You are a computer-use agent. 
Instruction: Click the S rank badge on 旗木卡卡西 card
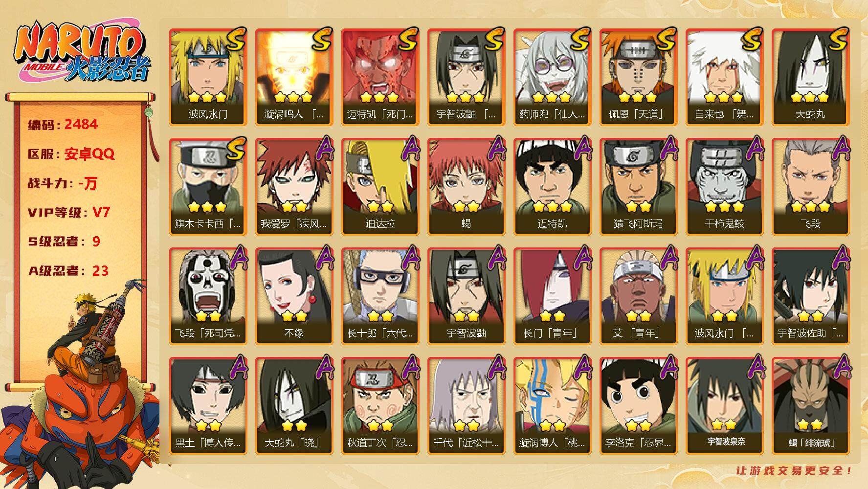pyautogui.click(x=236, y=149)
